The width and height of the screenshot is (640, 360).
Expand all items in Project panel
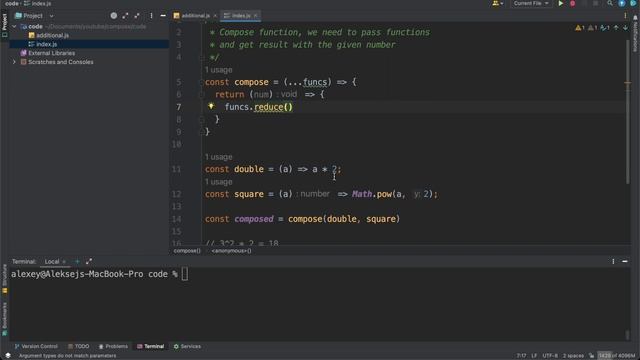(125, 16)
